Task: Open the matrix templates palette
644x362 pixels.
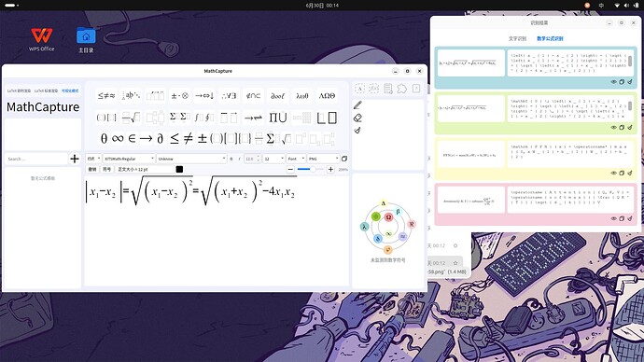Action: coord(302,118)
